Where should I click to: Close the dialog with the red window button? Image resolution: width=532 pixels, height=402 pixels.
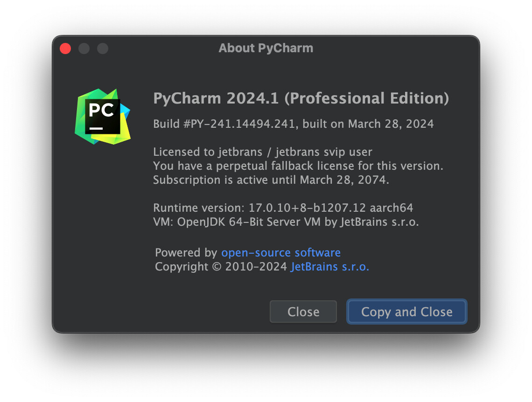[x=65, y=49]
